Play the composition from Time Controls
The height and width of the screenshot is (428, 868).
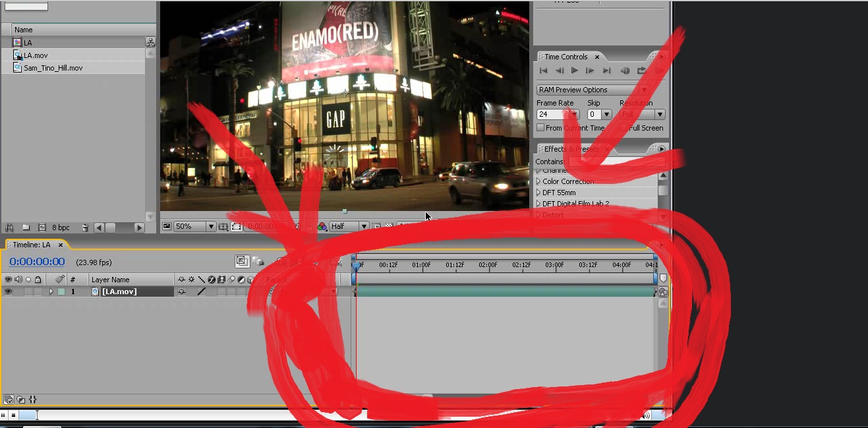575,71
